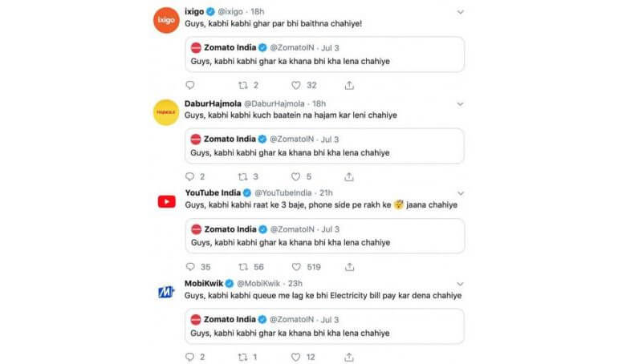Retweet the YouTube India tweet

pos(243,267)
